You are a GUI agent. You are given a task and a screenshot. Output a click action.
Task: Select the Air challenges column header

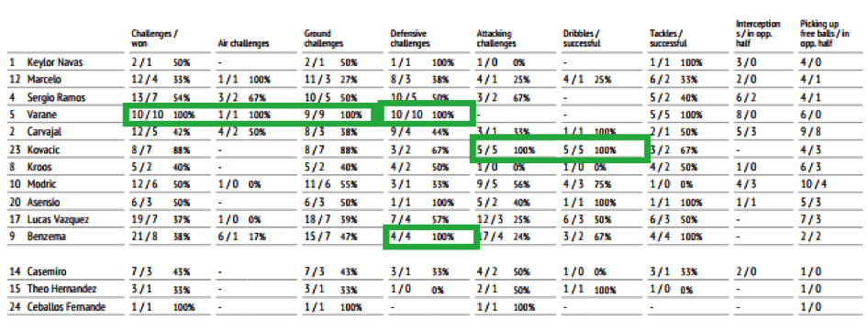243,43
